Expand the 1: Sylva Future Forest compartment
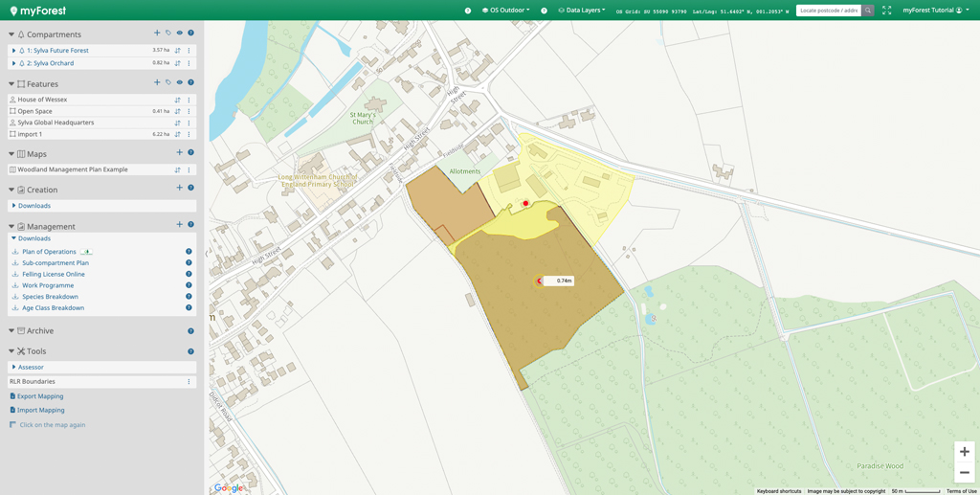Image resolution: width=980 pixels, height=495 pixels. coord(13,51)
